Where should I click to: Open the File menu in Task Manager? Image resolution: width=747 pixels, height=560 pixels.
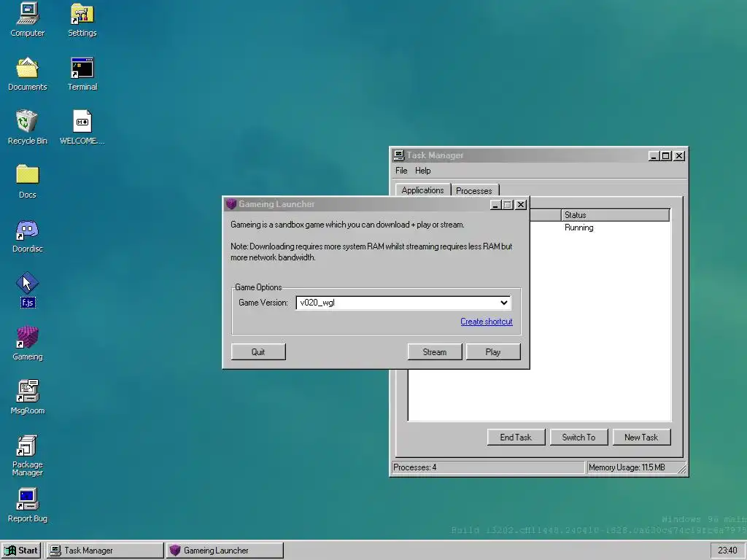(401, 171)
